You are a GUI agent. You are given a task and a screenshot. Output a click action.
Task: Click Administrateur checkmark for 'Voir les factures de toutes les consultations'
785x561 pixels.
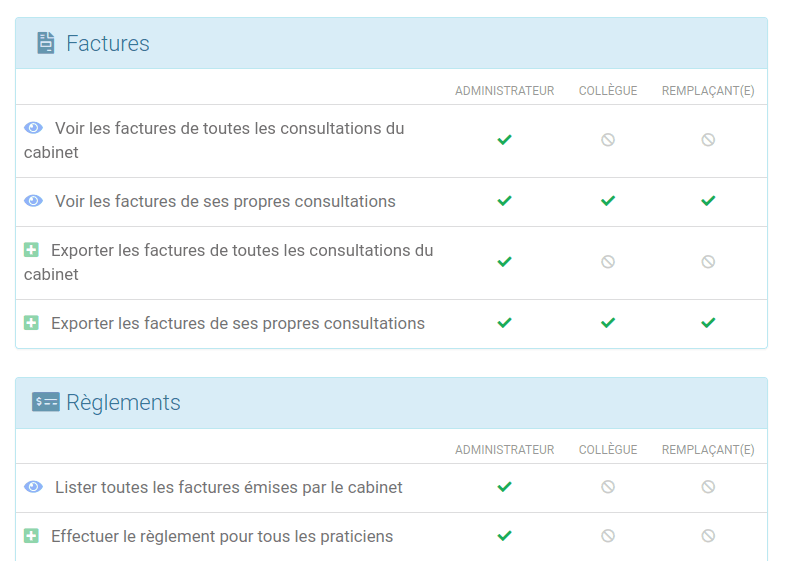pyautogui.click(x=505, y=140)
